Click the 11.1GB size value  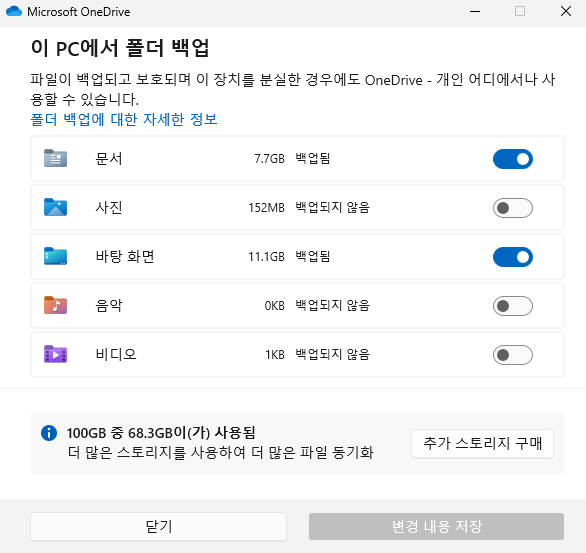(x=266, y=257)
